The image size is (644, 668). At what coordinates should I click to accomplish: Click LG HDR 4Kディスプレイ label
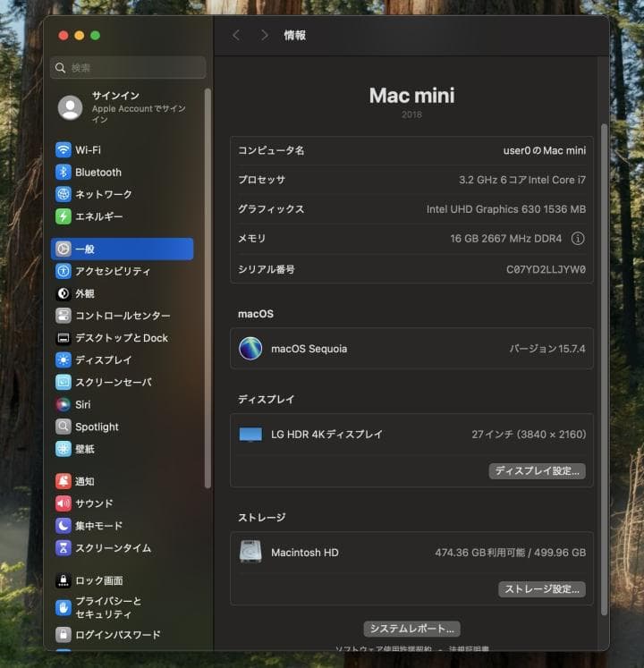click(326, 435)
